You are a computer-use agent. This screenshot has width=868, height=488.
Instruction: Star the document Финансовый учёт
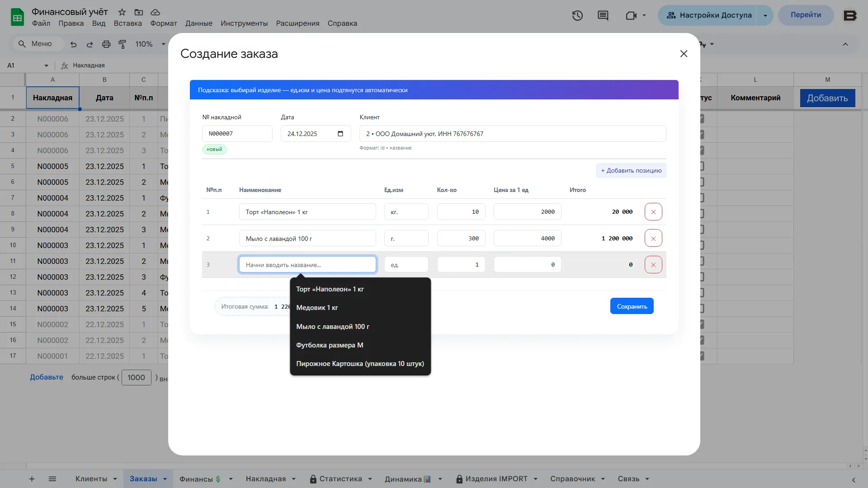(122, 12)
